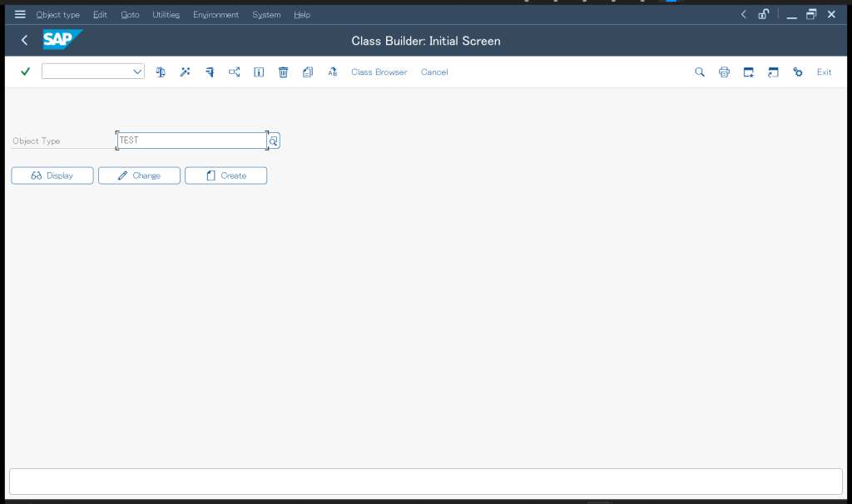This screenshot has width=852, height=504.
Task: Open Customize settings gear icon
Action: (798, 72)
